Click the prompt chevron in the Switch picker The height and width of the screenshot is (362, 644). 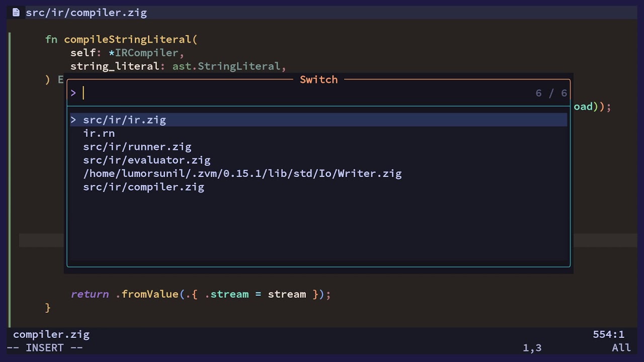coord(73,93)
